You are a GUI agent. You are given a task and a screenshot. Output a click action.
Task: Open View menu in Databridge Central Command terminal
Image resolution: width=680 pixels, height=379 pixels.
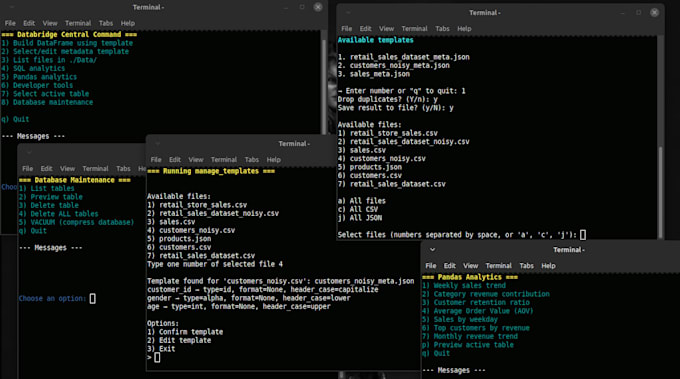tap(50, 23)
